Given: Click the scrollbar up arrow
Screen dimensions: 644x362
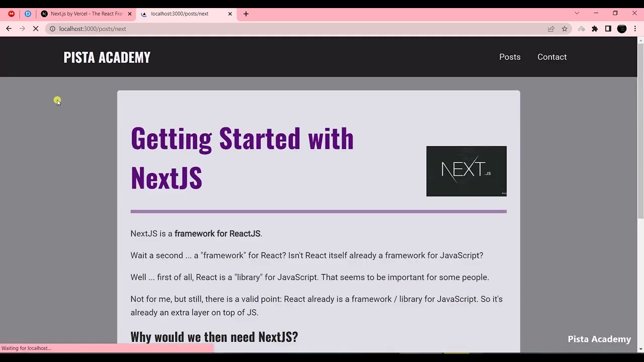Looking at the screenshot, I should pos(640,40).
